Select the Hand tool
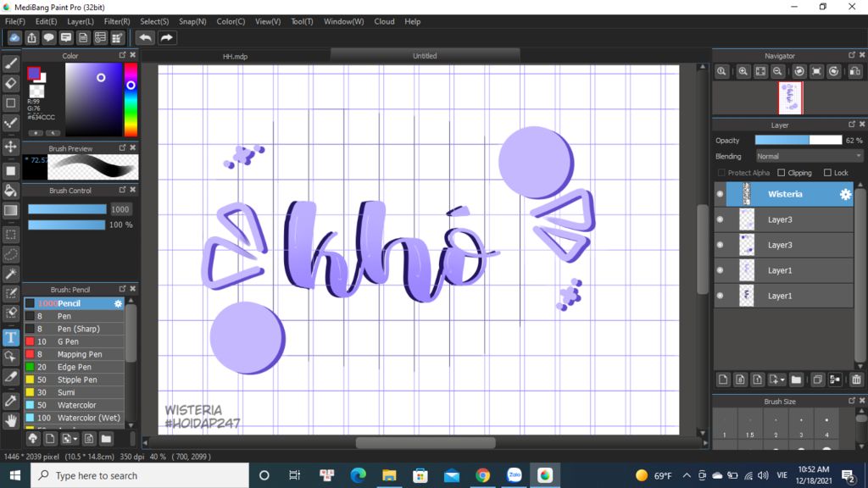Viewport: 868px width, 488px height. [x=10, y=420]
